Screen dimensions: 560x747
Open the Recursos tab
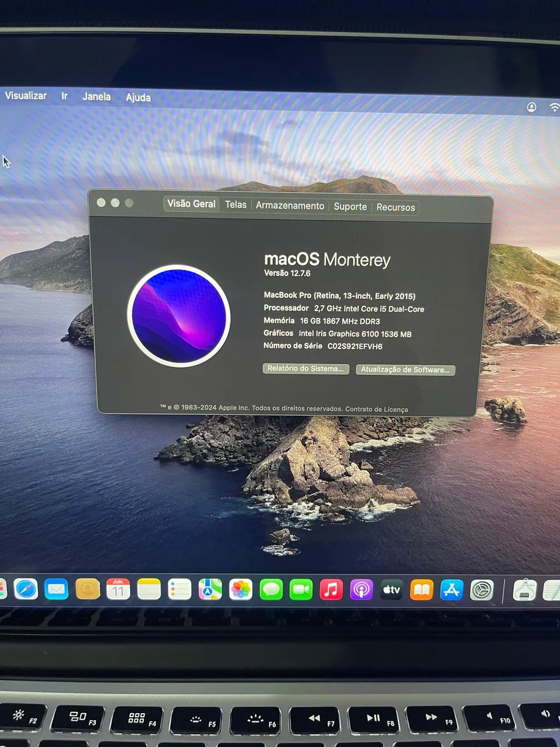click(x=395, y=207)
